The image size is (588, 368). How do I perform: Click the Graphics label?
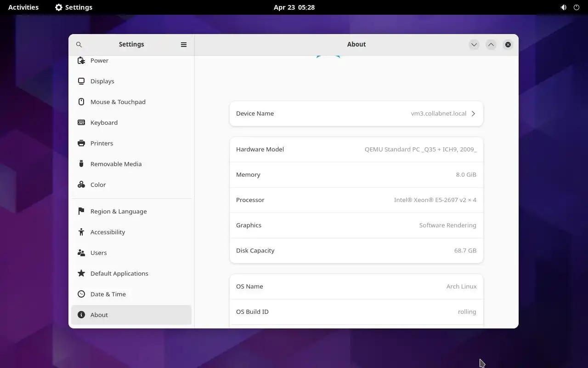point(249,225)
